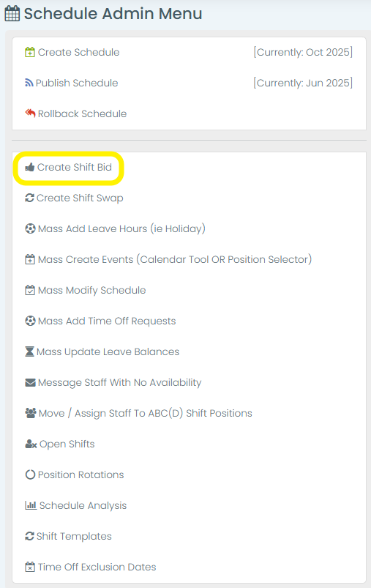371x588 pixels.
Task: Click the group icon for Move / Assign Staff
Action: pos(31,413)
